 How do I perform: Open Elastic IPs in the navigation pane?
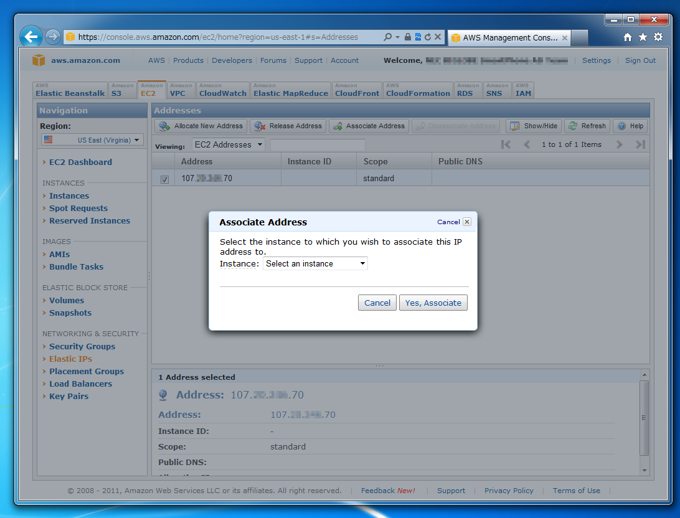click(x=71, y=359)
